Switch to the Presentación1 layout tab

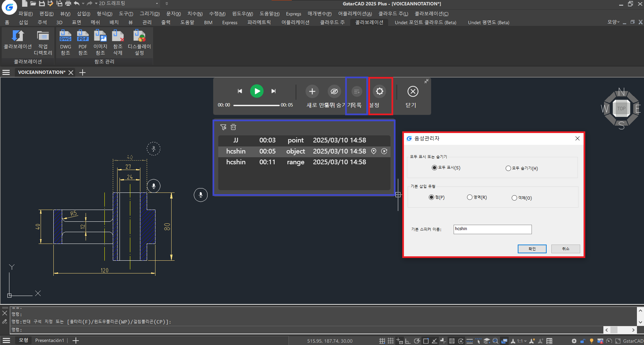click(x=49, y=340)
